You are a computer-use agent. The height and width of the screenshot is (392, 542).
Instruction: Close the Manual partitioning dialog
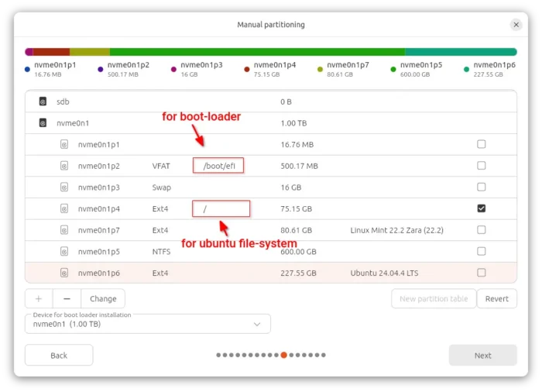(516, 25)
